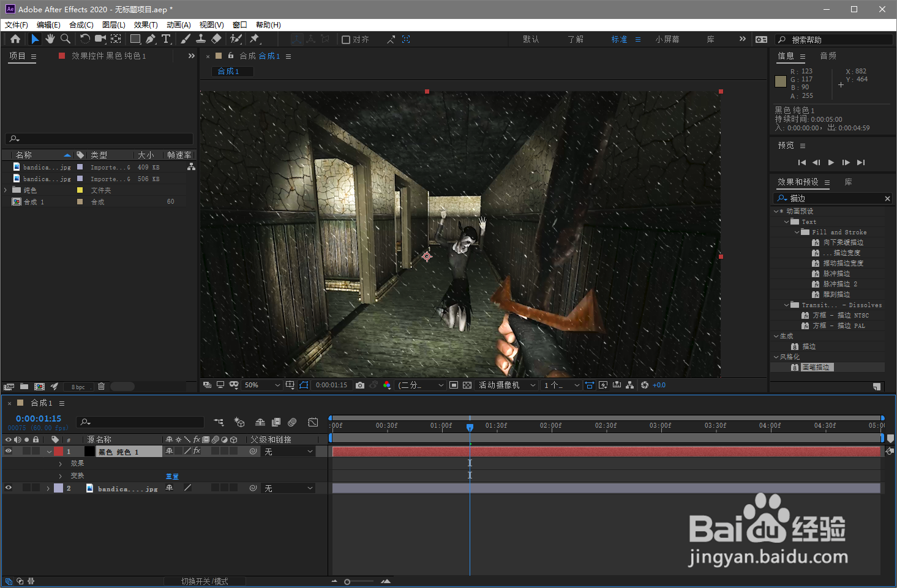897x588 pixels.
Task: Open the 1个 view layout dropdown
Action: pyautogui.click(x=561, y=385)
